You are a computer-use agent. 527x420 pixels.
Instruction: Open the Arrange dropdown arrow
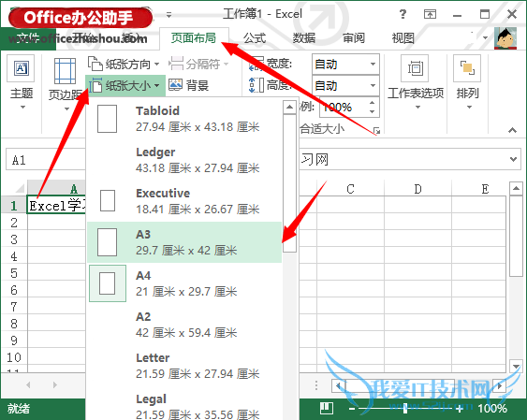point(469,107)
